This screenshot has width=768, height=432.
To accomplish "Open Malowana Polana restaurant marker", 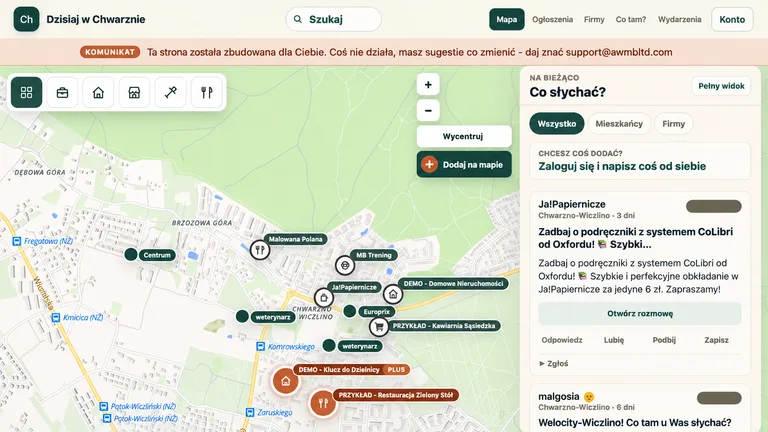I will point(260,250).
